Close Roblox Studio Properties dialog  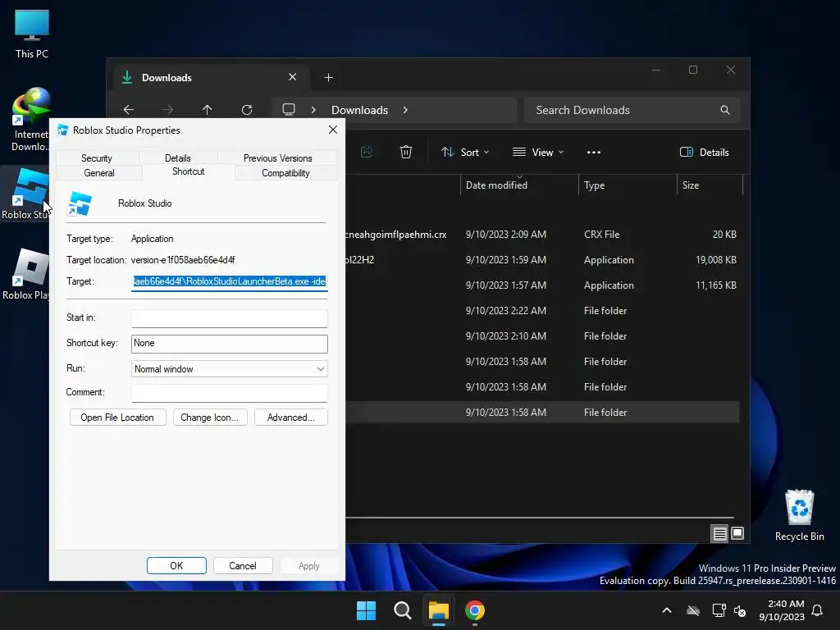point(333,130)
